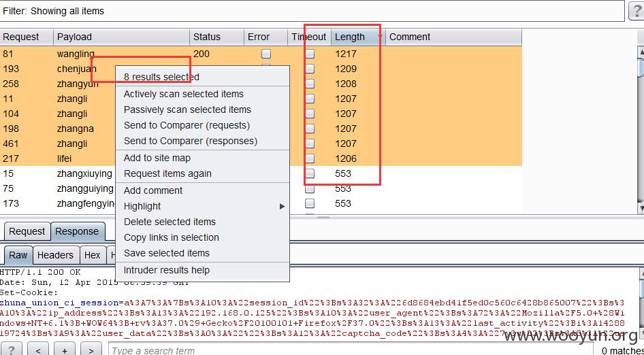Toggle Timeout checkbox in lifei row
644x355 pixels.
point(310,158)
